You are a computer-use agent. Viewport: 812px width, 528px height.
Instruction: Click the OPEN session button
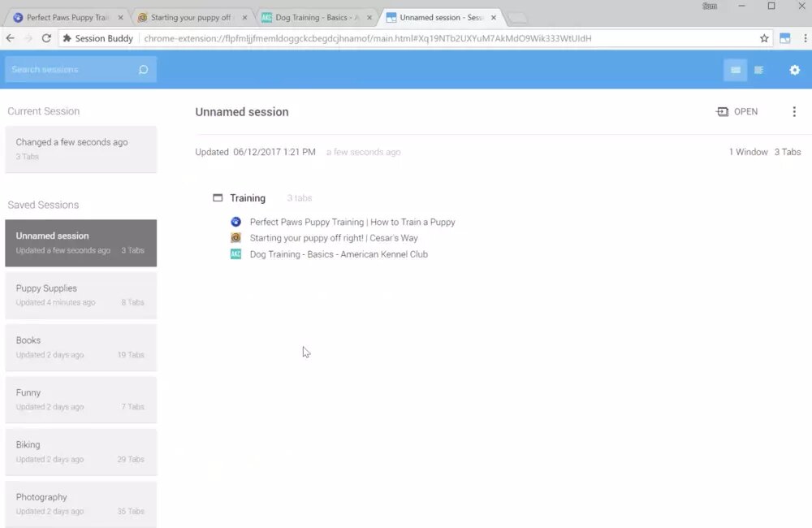(736, 112)
